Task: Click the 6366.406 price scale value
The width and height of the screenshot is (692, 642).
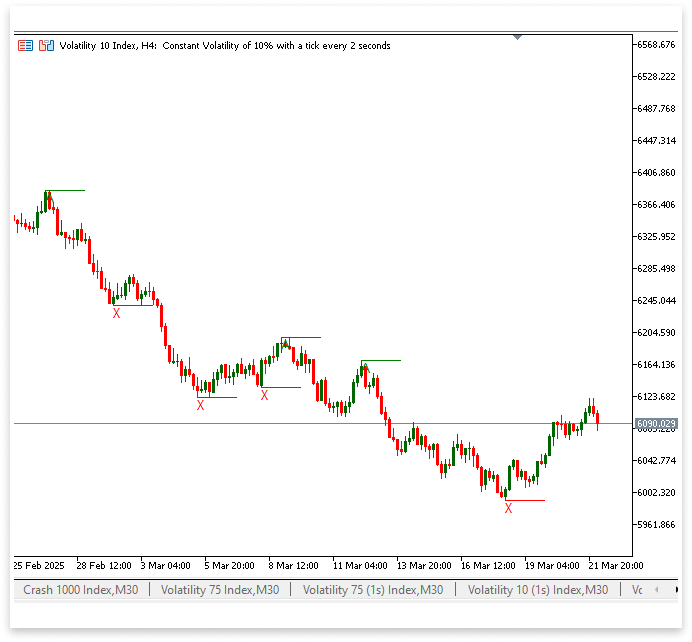Action: pos(656,205)
